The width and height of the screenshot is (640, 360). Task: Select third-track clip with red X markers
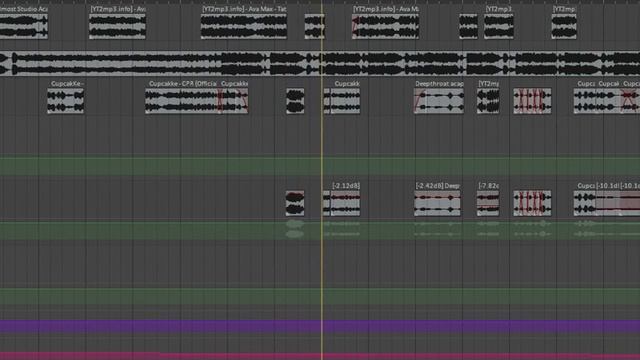pos(532,101)
